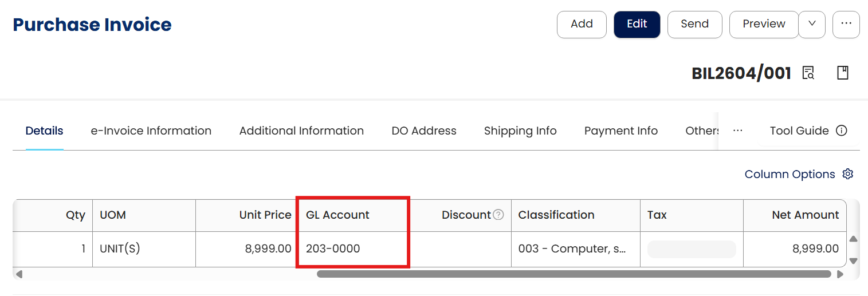
Task: Click the Column Options gear icon
Action: pos(848,174)
